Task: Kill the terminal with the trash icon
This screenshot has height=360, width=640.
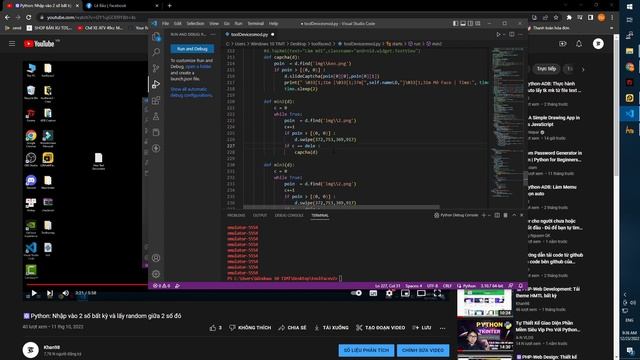Action: [x=505, y=215]
